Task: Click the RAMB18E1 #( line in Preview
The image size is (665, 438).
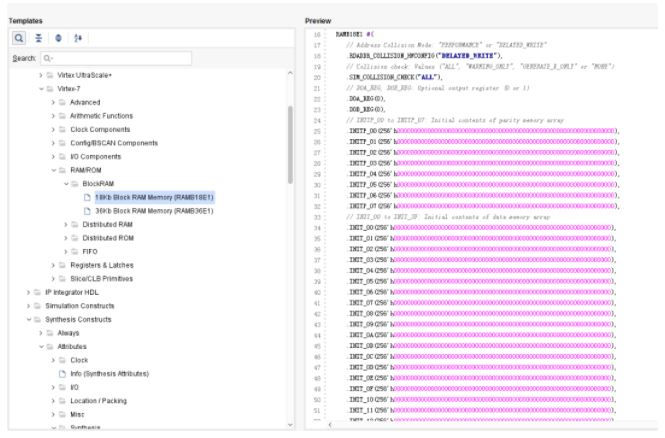Action: point(355,34)
